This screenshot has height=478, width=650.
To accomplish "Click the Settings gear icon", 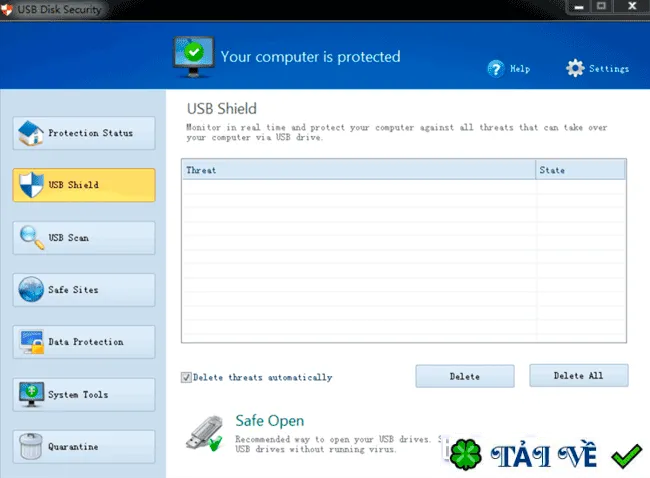I will coord(575,68).
